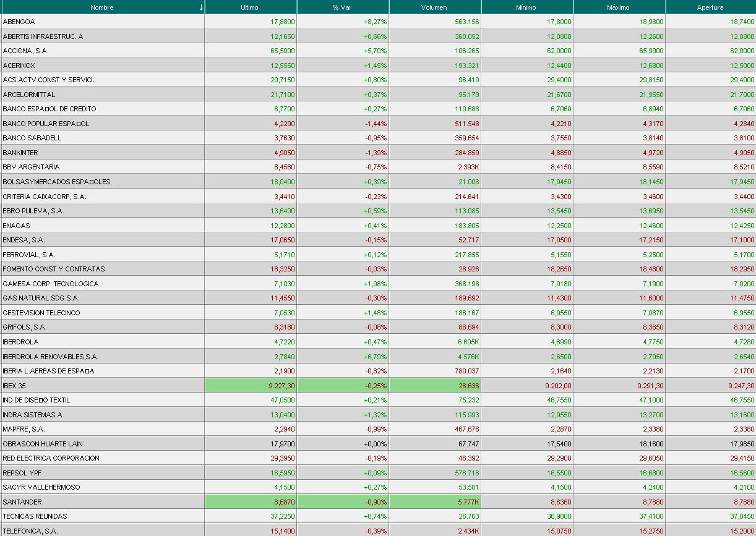
Task: Select the highlighted IBEX 35 volume cell
Action: tap(435, 386)
